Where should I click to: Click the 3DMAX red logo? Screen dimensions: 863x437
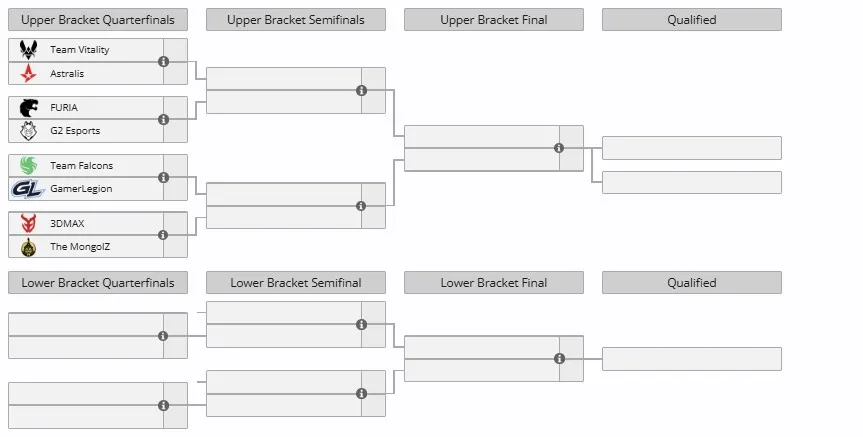28,223
